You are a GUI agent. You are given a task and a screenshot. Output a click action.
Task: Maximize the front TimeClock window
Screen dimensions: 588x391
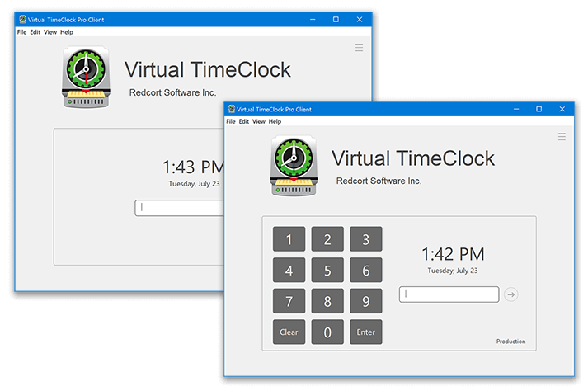coord(539,109)
